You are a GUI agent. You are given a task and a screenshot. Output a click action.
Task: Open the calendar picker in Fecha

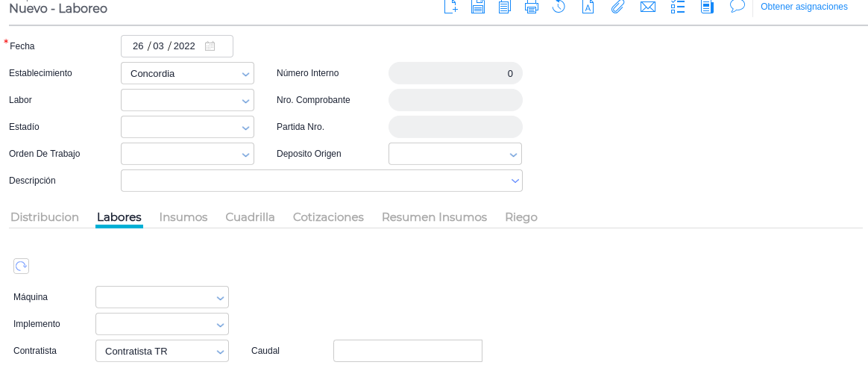[210, 46]
